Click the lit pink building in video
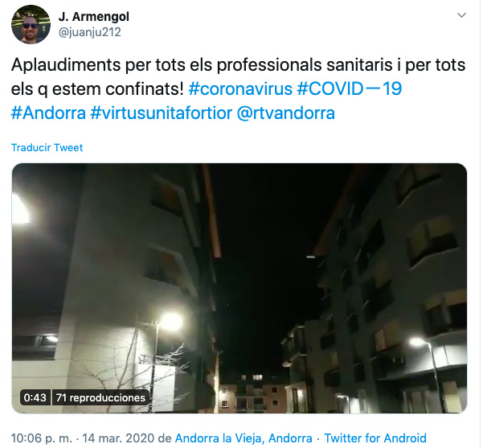Viewport: 483px width, 448px height. pos(250,394)
